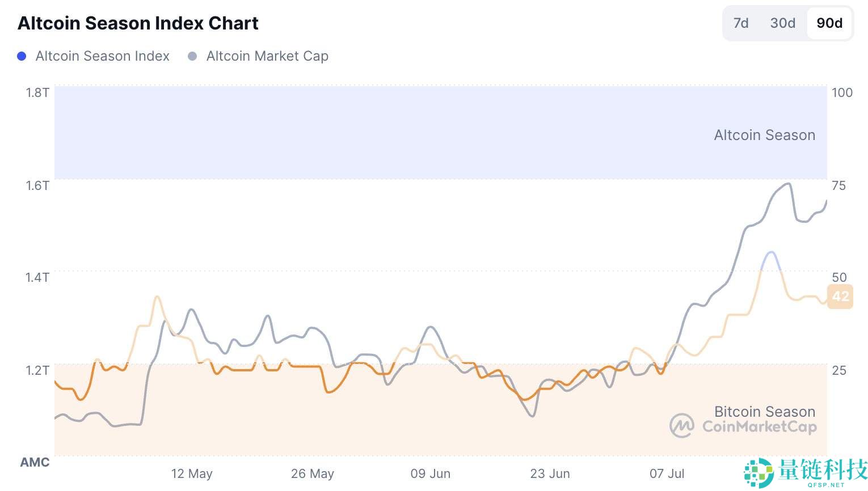Click the Altcoin Season Index legend label
The image size is (868, 491).
(102, 56)
